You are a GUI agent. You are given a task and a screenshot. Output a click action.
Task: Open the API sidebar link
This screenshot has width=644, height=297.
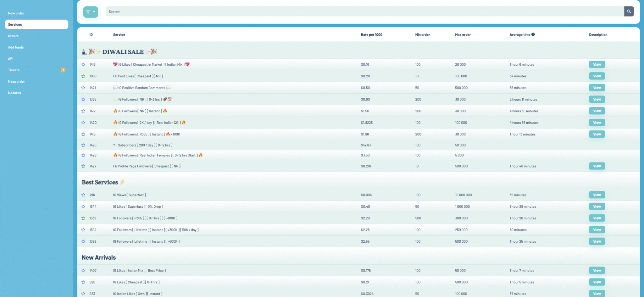coord(11,59)
